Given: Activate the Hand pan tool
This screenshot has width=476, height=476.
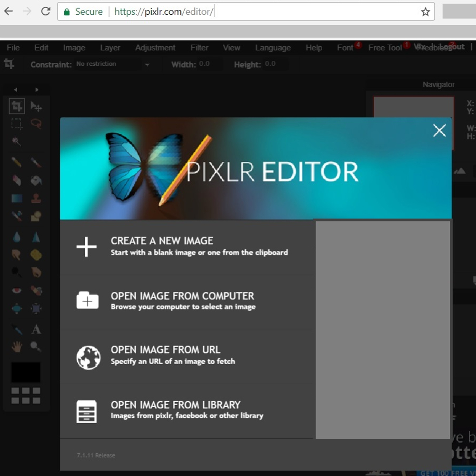Looking at the screenshot, I should [17, 347].
